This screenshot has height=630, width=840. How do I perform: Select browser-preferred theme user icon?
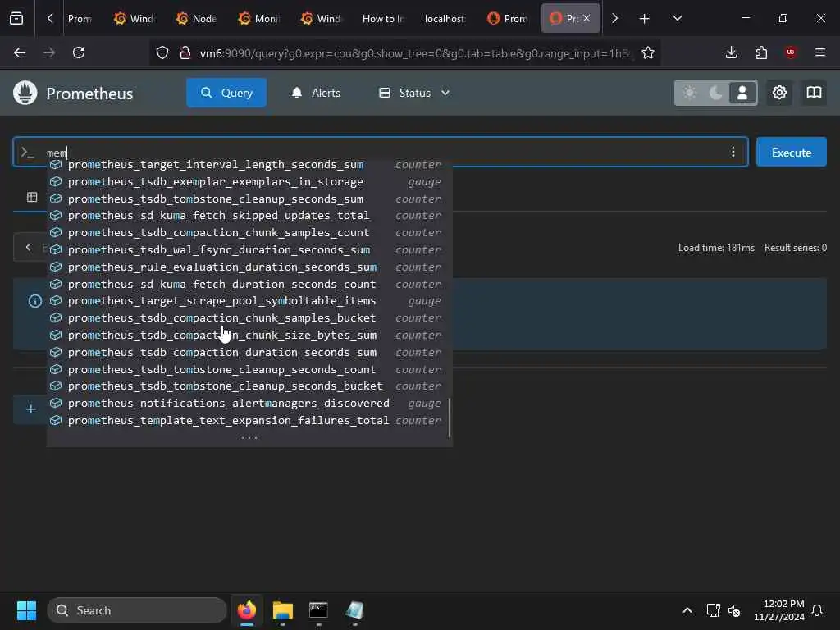coord(742,93)
